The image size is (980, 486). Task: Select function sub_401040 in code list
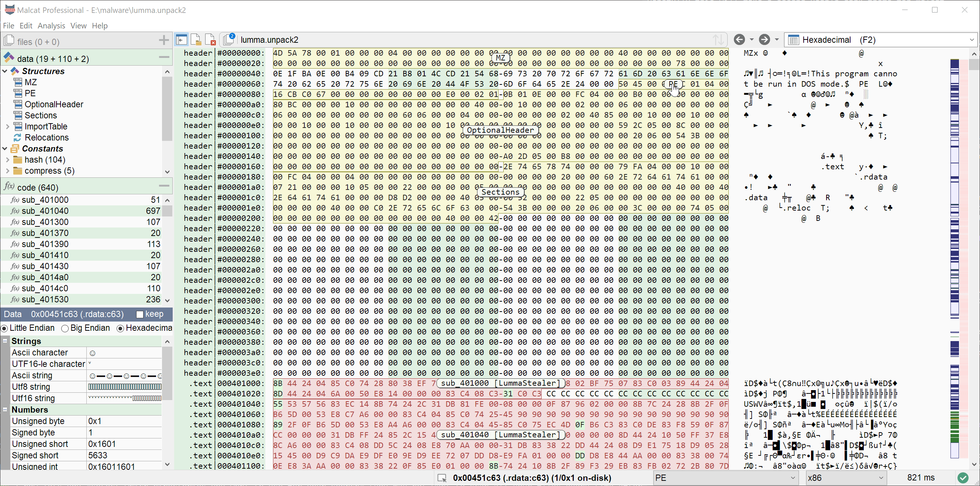(x=81, y=211)
